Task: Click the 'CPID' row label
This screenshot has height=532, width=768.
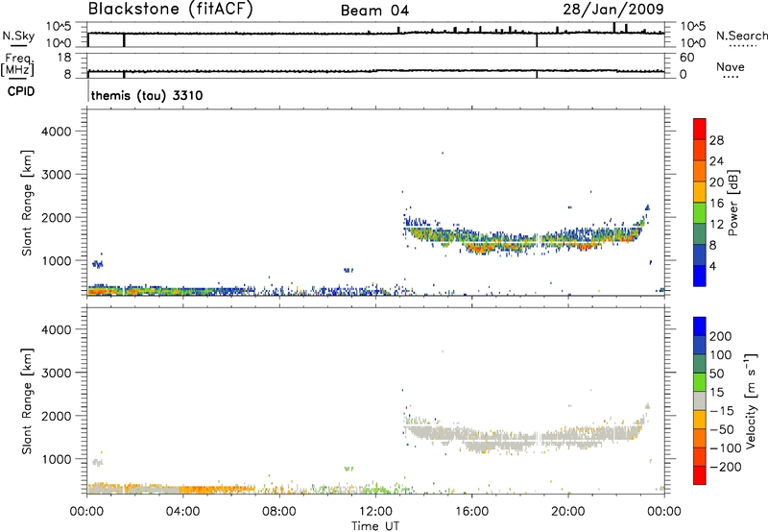Action: coord(21,91)
